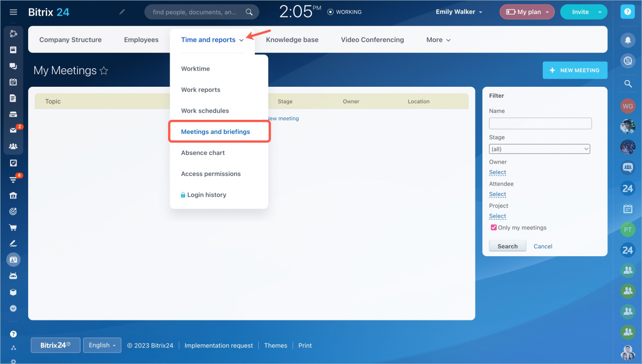Open the documents page icon in sidebar
Viewport: 642px width, 364px height.
[14, 98]
